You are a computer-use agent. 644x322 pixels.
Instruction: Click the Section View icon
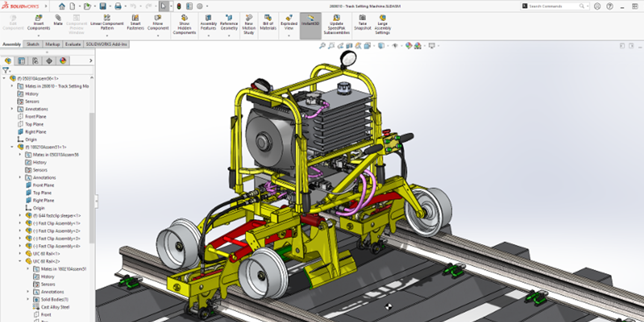tap(349, 46)
